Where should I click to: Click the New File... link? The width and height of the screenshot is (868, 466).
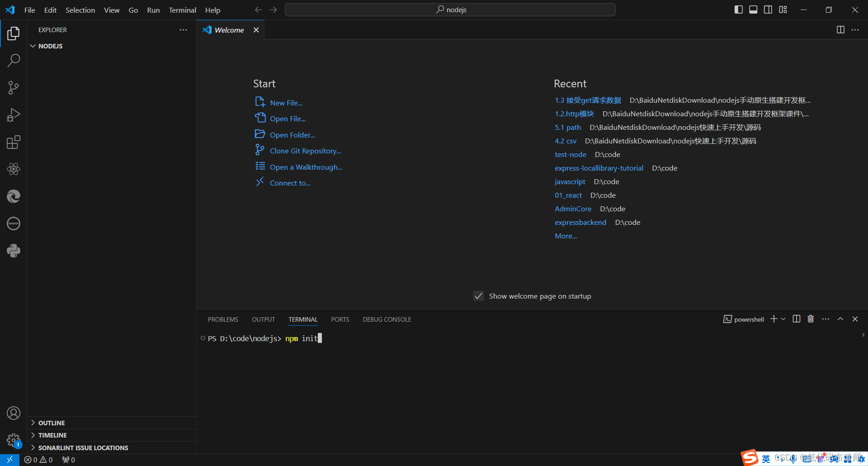click(x=286, y=103)
